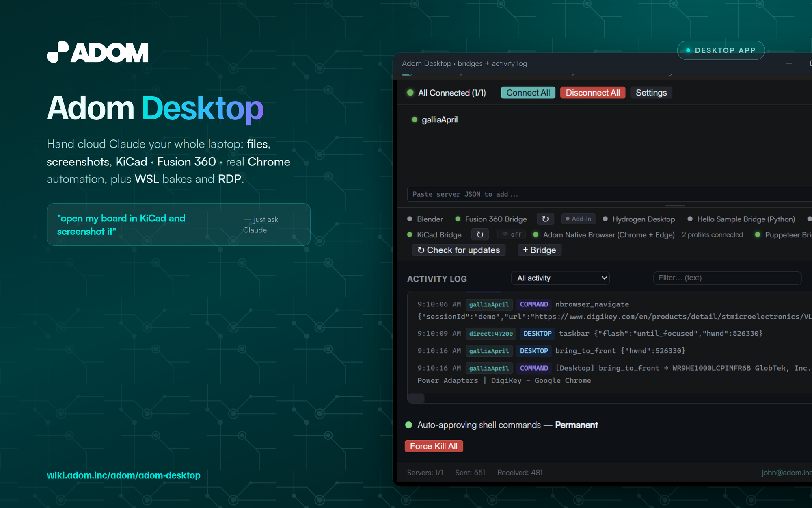The height and width of the screenshot is (508, 812).
Task: Toggle the Fusion 360 Add-In badge
Action: click(579, 219)
